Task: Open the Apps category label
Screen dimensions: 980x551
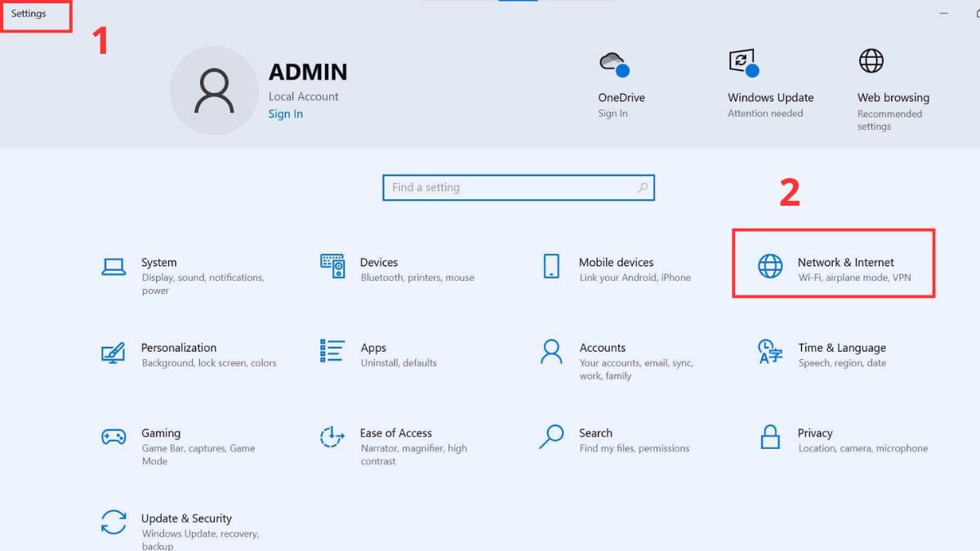Action: point(374,348)
